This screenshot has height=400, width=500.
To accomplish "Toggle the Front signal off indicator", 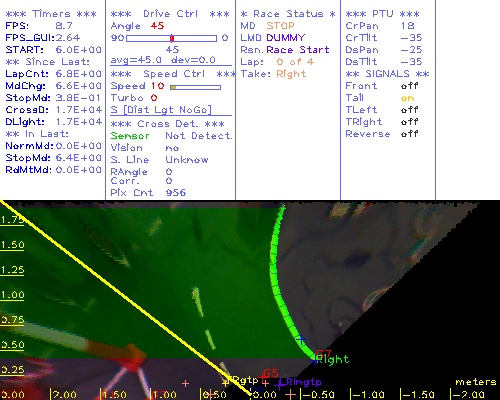I will pos(409,86).
